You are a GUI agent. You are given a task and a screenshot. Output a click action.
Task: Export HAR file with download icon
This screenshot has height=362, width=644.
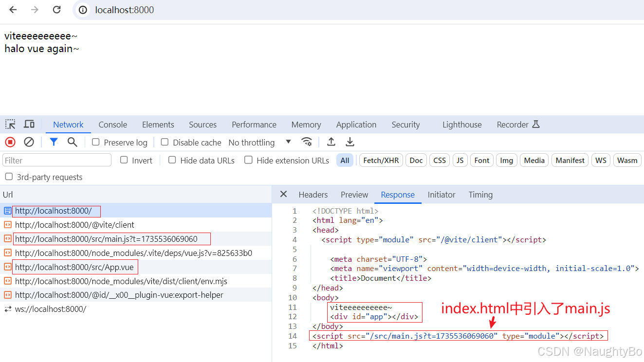(350, 142)
